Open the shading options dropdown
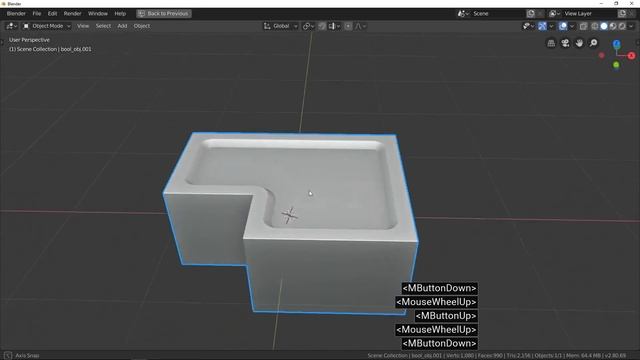 click(x=631, y=26)
